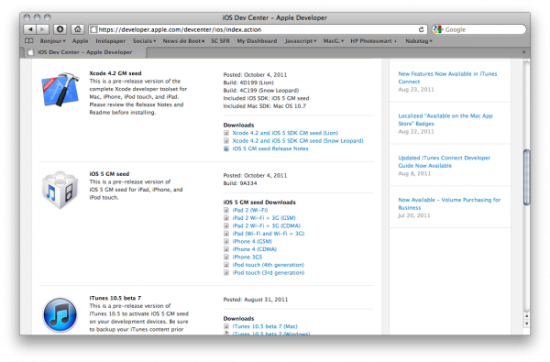The height and width of the screenshot is (362, 550).
Task: Reload page using refresh icon in address bar
Action: click(421, 29)
